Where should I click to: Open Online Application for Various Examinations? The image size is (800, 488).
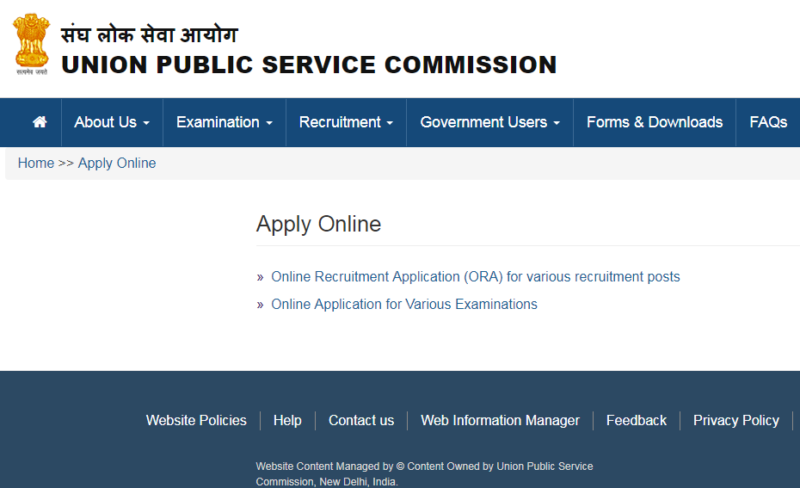(x=404, y=304)
